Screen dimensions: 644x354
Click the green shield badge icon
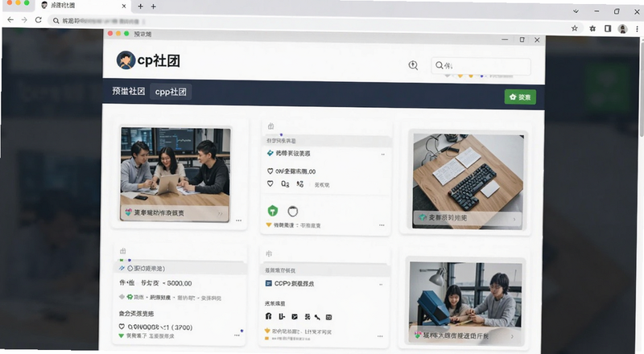273,211
